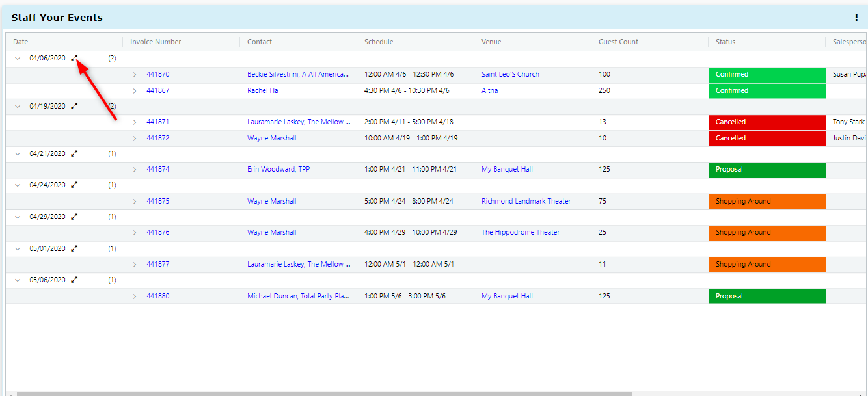Click the expand-arrows icon beside 05/01/2020
The image size is (868, 396).
tap(74, 248)
